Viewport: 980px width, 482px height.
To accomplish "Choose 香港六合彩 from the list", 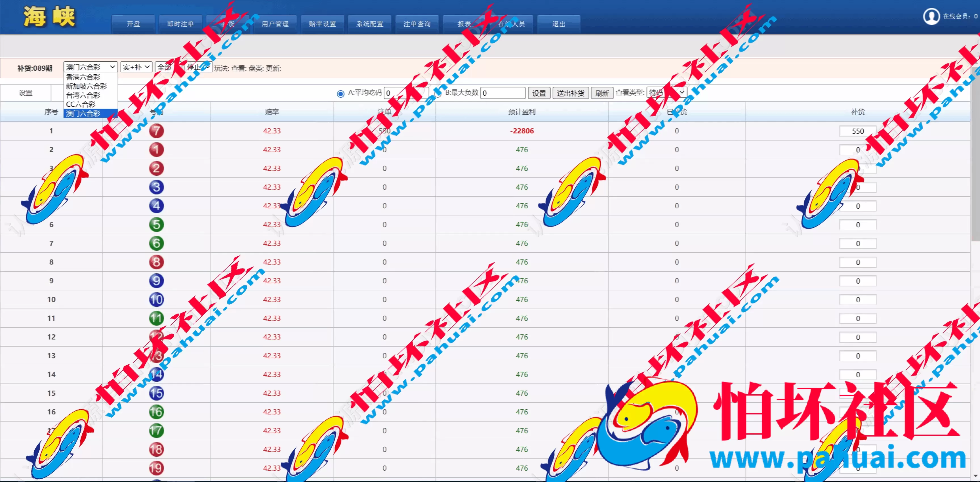I will [91, 77].
